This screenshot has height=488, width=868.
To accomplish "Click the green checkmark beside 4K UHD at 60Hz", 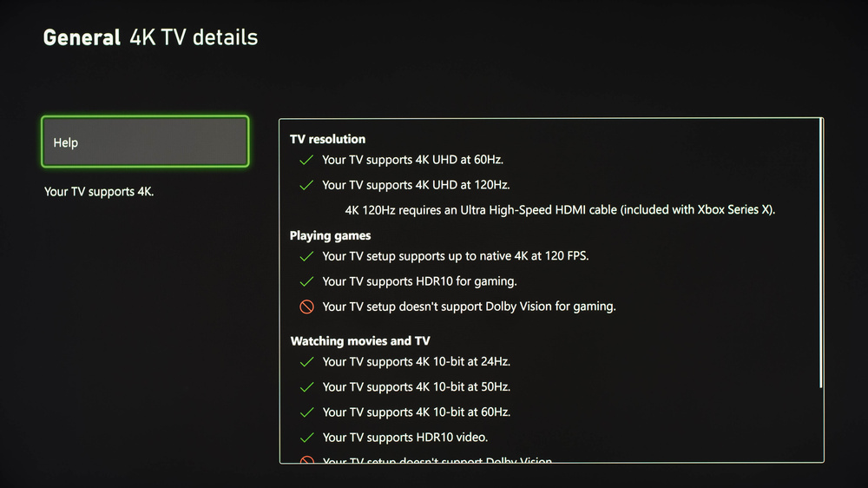I will 306,160.
